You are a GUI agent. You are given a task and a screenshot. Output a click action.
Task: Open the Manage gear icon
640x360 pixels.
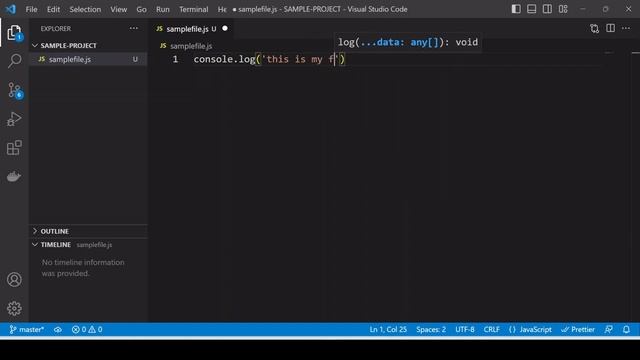[14, 309]
